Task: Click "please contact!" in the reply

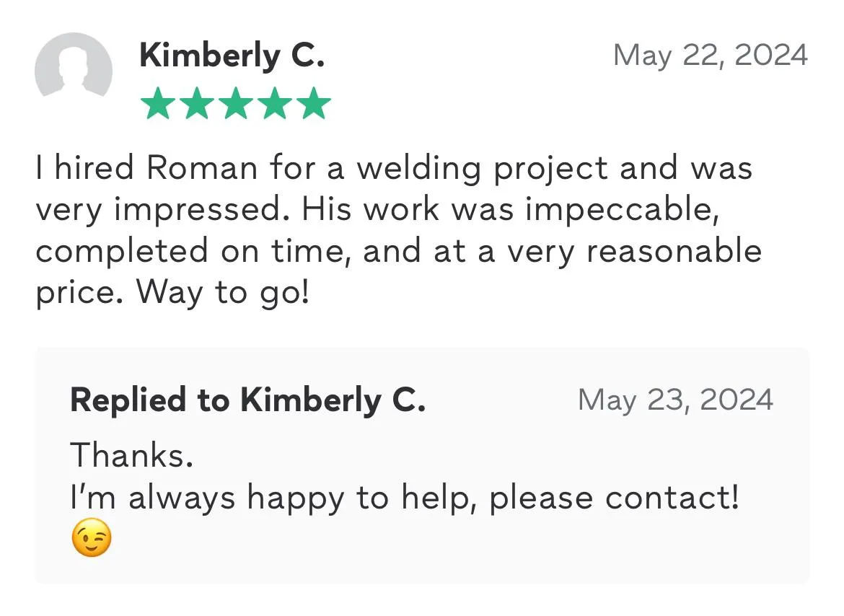Action: click(x=614, y=498)
